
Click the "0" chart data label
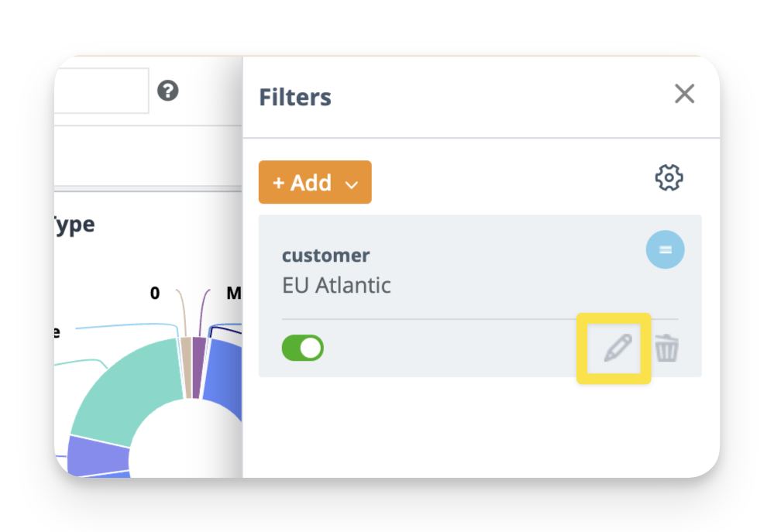(x=155, y=293)
